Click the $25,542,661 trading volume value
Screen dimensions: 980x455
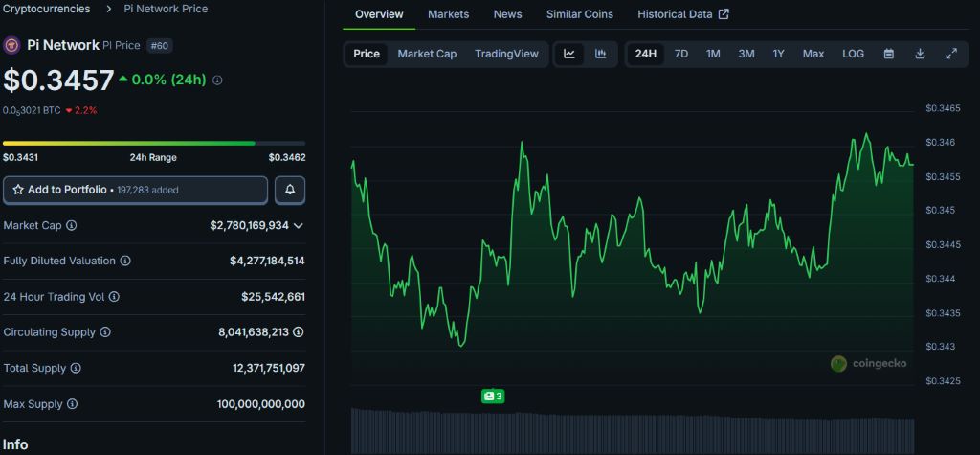click(x=273, y=297)
